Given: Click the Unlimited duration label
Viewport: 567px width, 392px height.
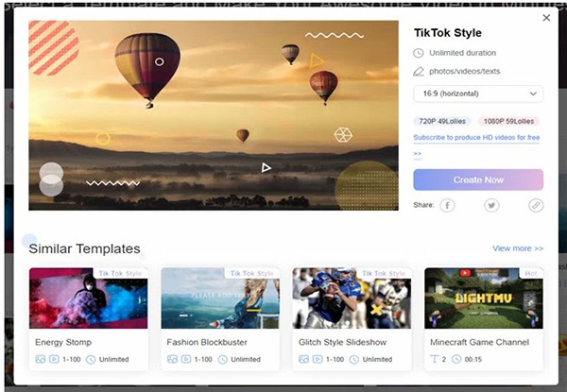Looking at the screenshot, I should tap(462, 53).
